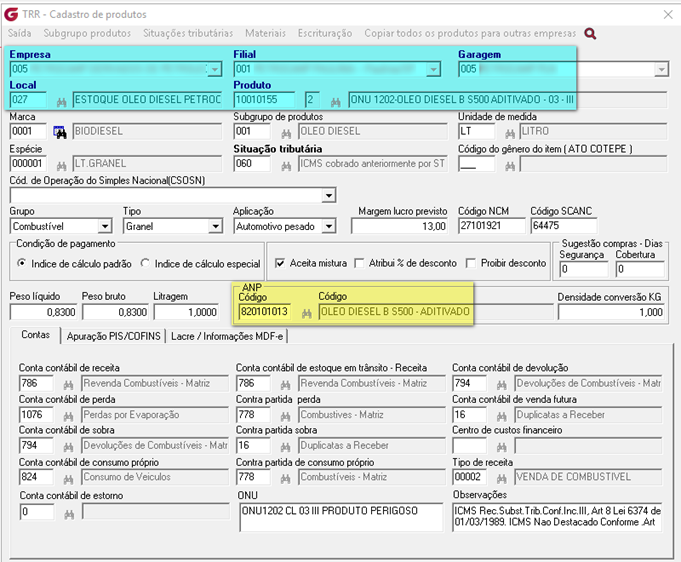Click the ANP Código field 820101013
The image size is (681, 562).
[x=265, y=312]
